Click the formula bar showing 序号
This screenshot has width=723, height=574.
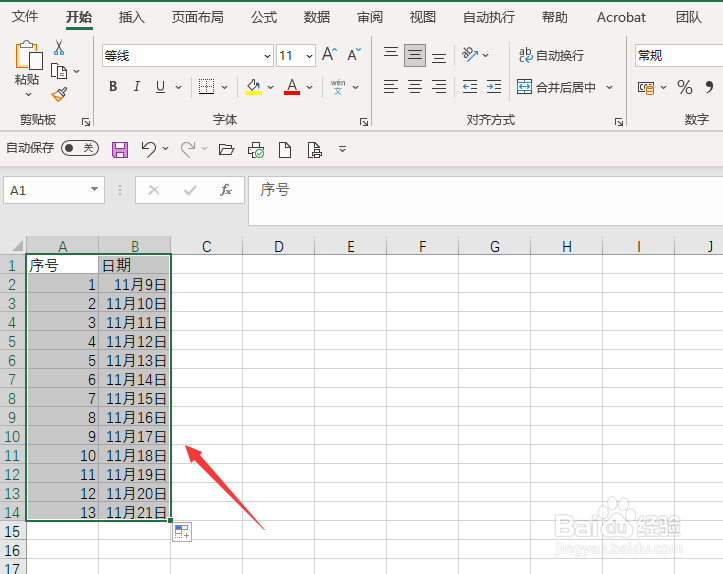click(x=485, y=201)
